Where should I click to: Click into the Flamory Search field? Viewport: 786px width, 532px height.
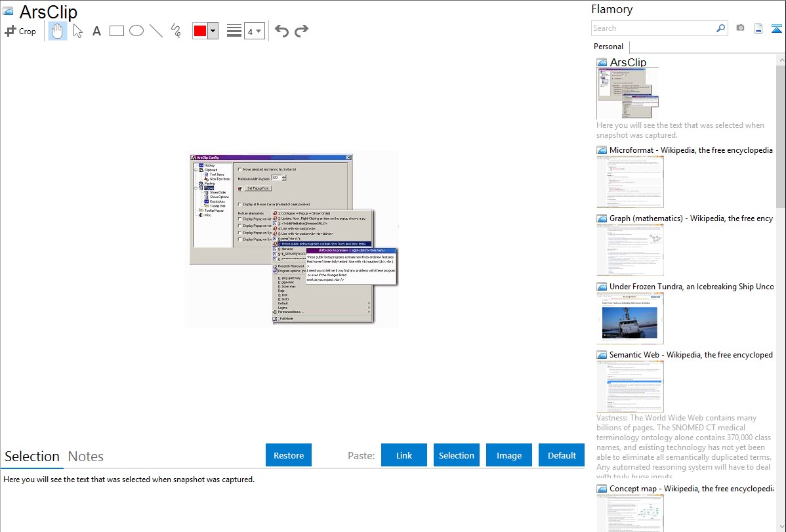[653, 28]
